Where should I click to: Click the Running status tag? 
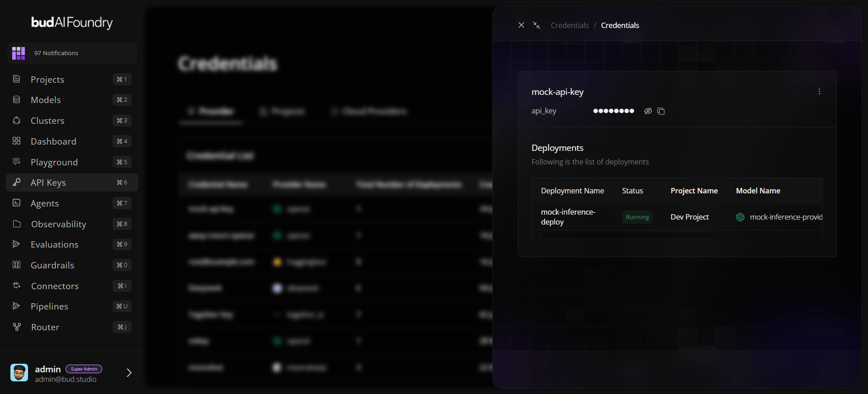click(637, 217)
